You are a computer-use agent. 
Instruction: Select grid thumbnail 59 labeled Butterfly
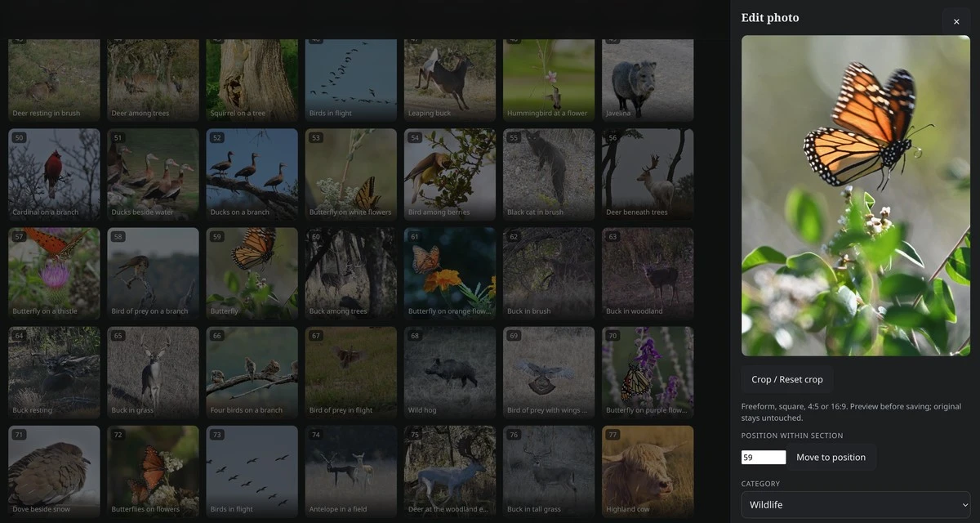[252, 273]
